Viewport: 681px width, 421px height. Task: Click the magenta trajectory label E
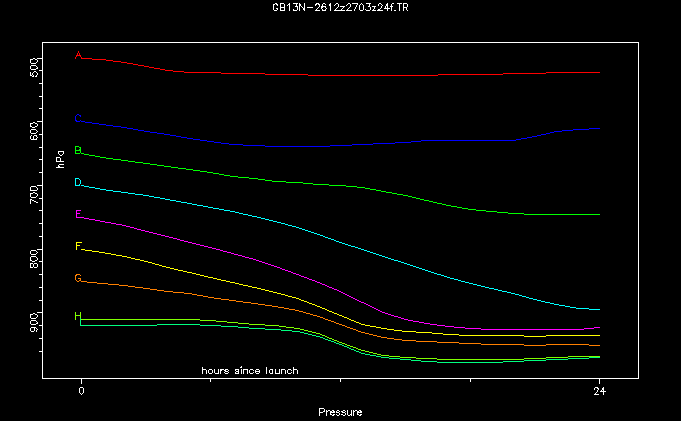78,214
